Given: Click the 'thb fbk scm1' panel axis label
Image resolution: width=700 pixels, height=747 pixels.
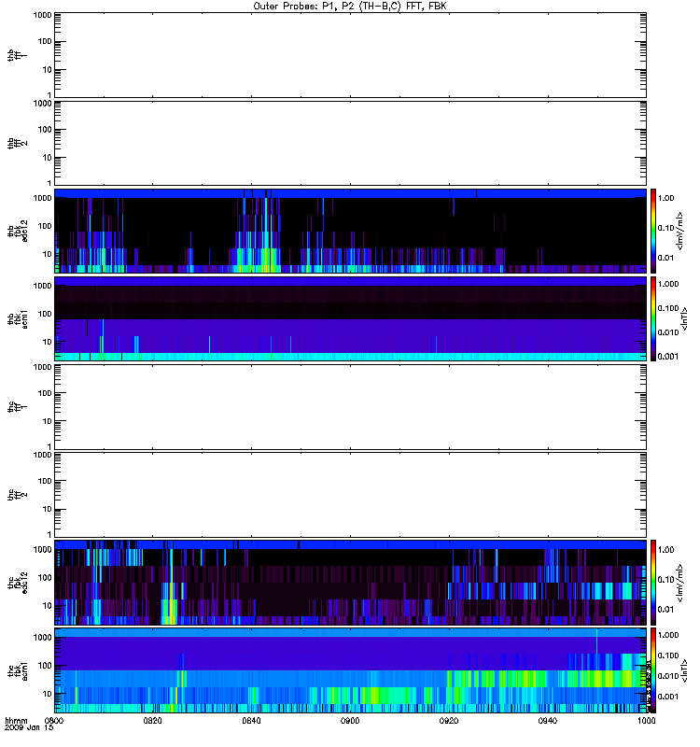Looking at the screenshot, I should click(17, 318).
